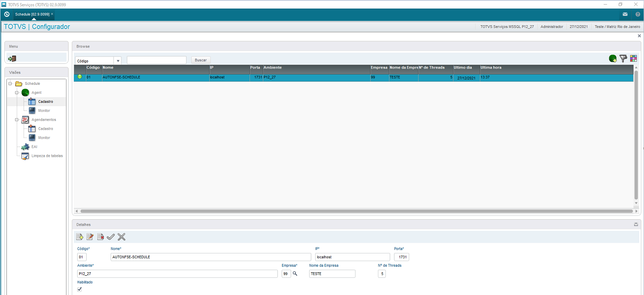Click the Buscar button

pyautogui.click(x=201, y=60)
